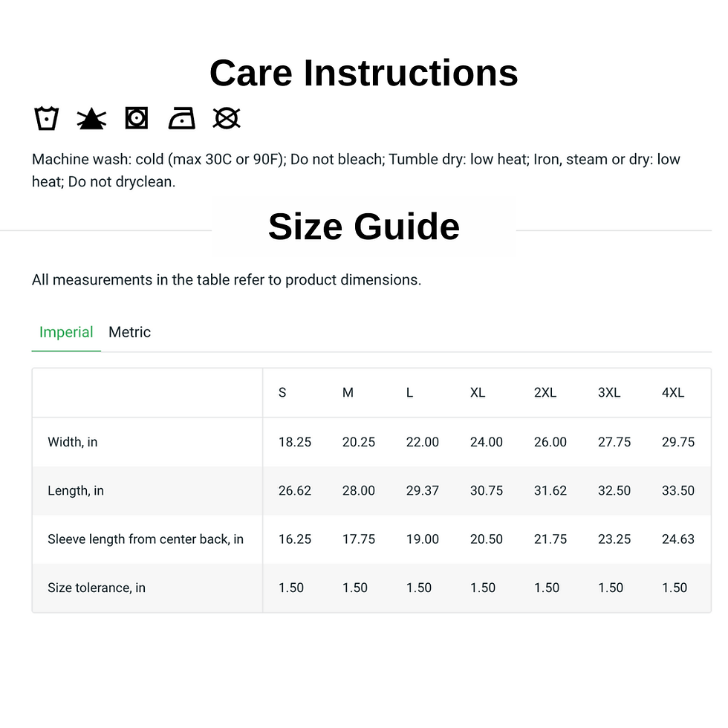
Task: Select the 4XL size column header
Action: click(x=673, y=393)
